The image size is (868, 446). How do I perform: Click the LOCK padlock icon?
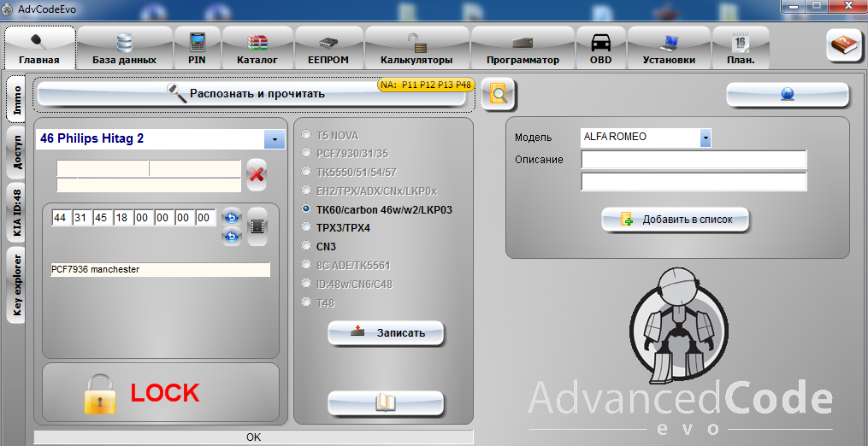[100, 395]
